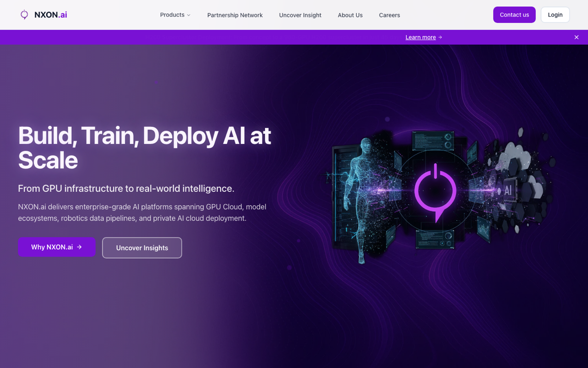Navigate to Careers
This screenshot has width=588, height=368.
[x=390, y=15]
